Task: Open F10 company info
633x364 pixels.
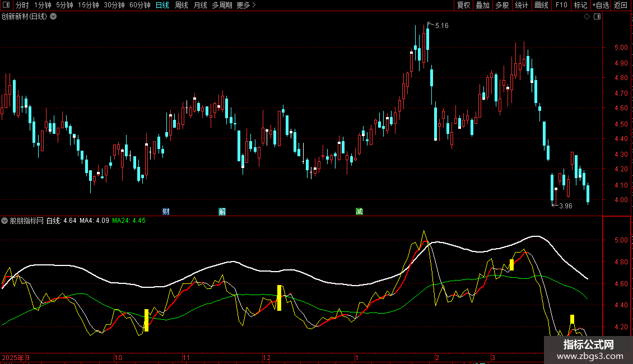Action: point(561,5)
